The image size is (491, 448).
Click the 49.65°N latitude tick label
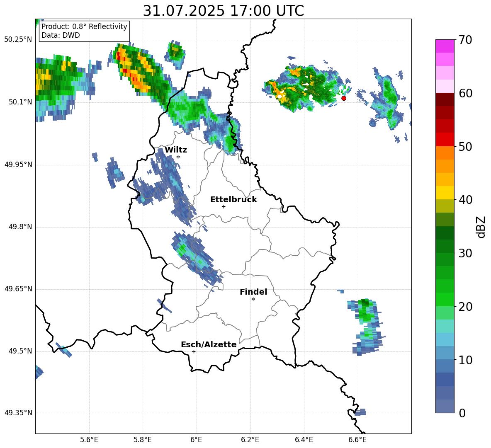[18, 289]
